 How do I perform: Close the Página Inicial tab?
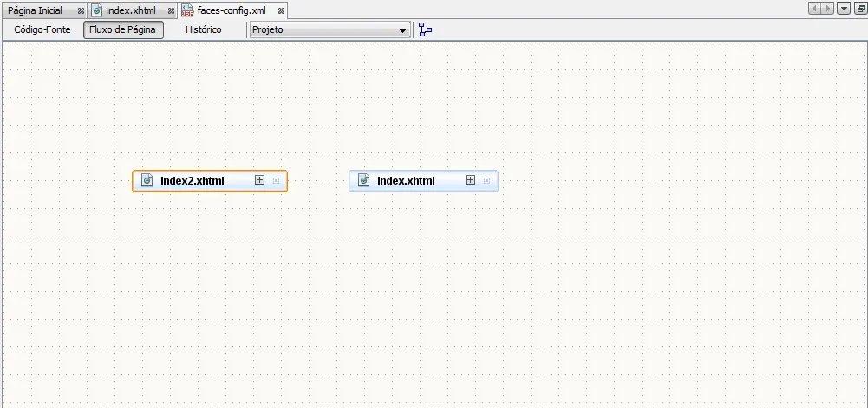pyautogui.click(x=81, y=11)
